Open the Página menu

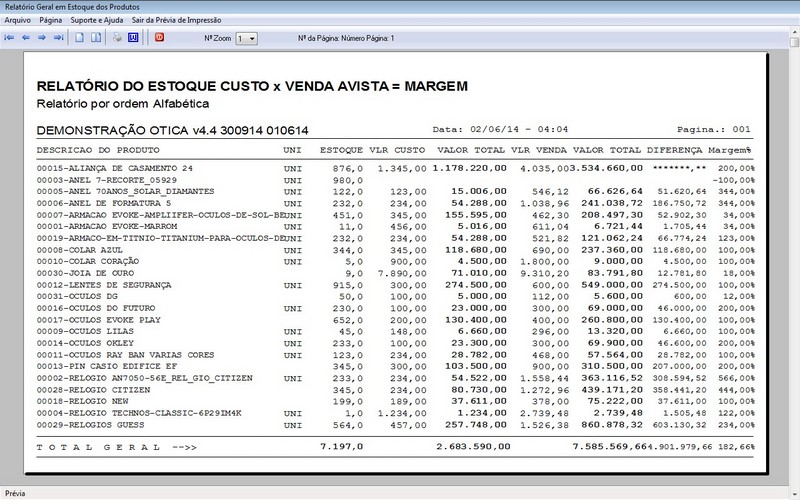53,20
